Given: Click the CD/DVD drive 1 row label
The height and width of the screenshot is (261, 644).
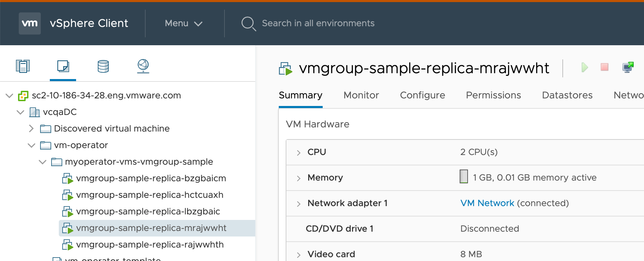Looking at the screenshot, I should click(x=340, y=229).
